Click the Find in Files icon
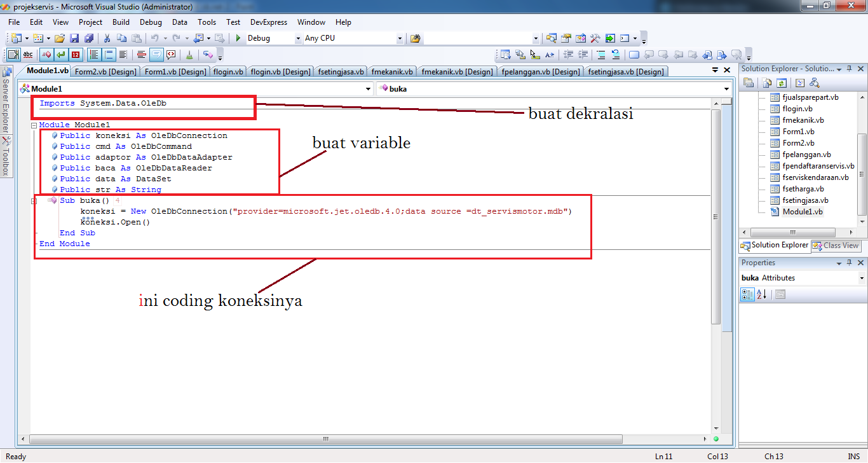868x463 pixels. [x=416, y=38]
